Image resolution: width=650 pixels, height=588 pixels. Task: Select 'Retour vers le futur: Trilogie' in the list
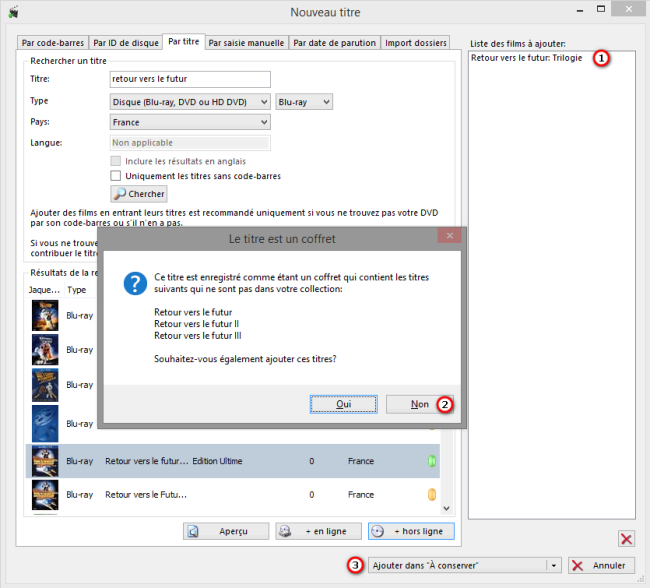point(526,58)
